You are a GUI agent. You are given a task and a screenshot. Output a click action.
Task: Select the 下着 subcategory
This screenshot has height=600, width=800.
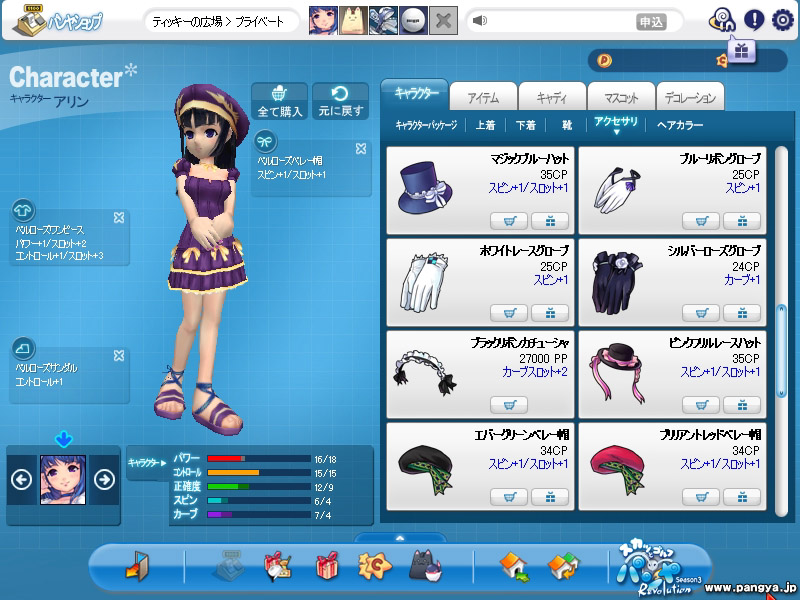(526, 125)
